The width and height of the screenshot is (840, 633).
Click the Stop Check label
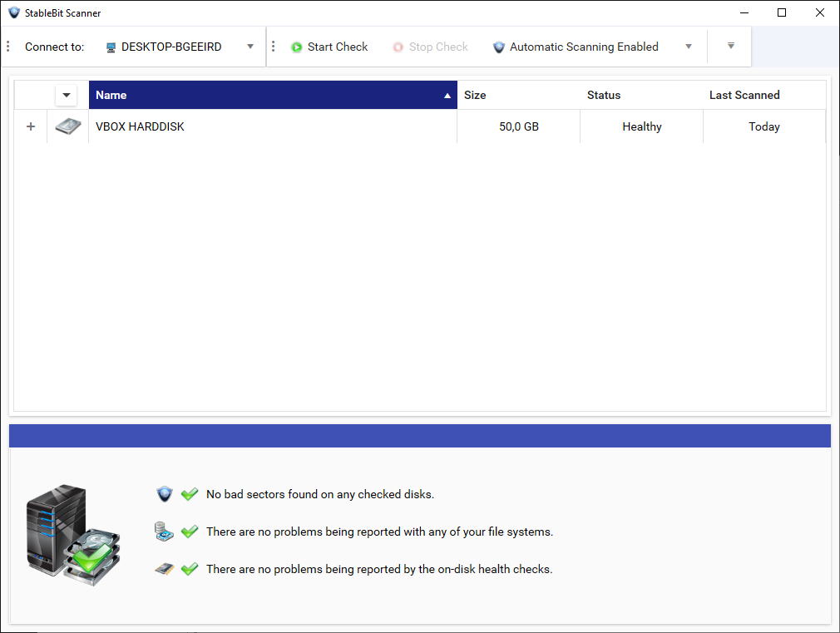[x=438, y=47]
